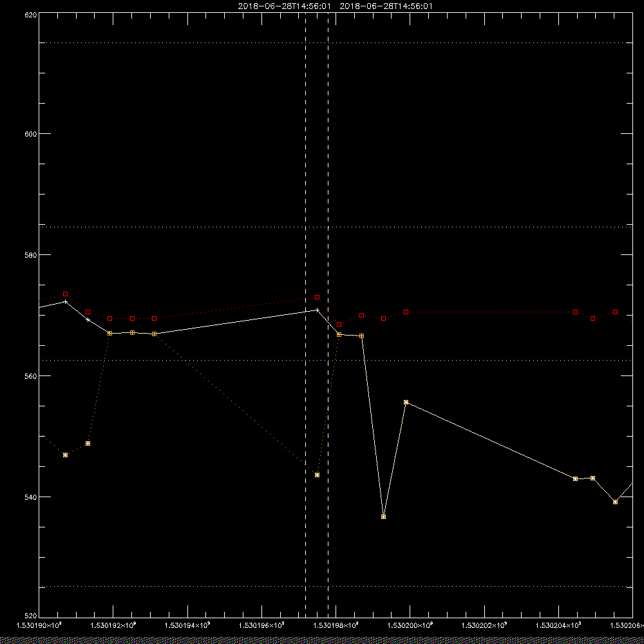Image resolution: width=644 pixels, height=644 pixels.
Task: Select the lowest orange data point near 537
Action: coord(383,516)
